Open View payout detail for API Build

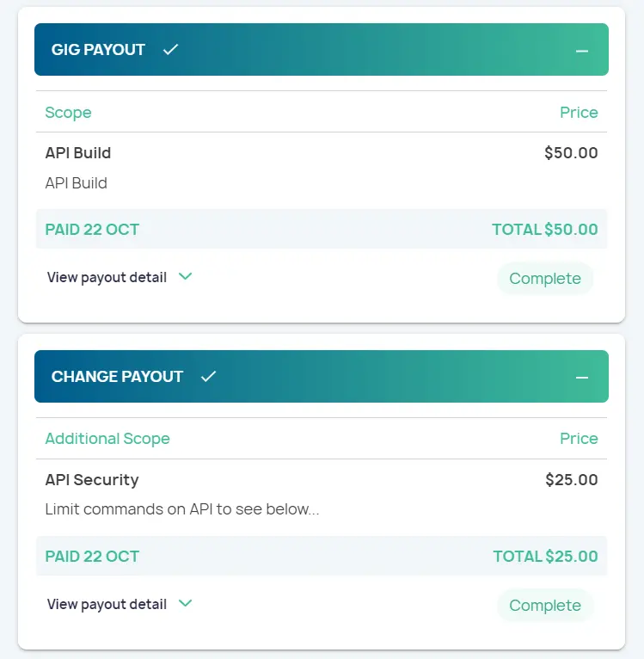[107, 277]
